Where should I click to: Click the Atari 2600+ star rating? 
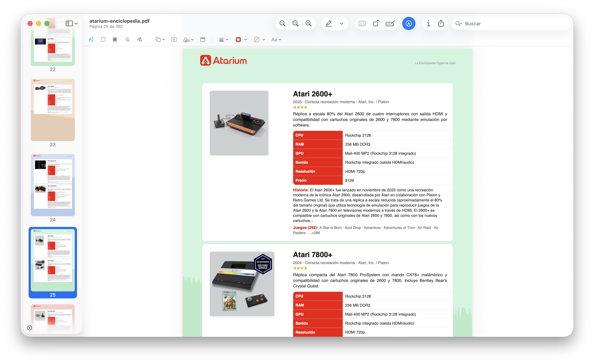coord(300,107)
